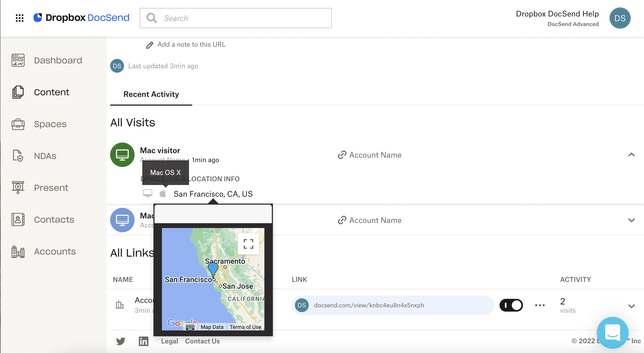The height and width of the screenshot is (353, 644).
Task: Open Accounts in sidebar
Action: click(x=55, y=251)
